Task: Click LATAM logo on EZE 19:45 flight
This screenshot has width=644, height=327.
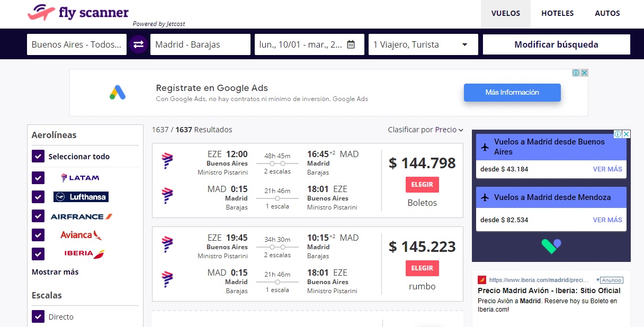Action: 167,244
